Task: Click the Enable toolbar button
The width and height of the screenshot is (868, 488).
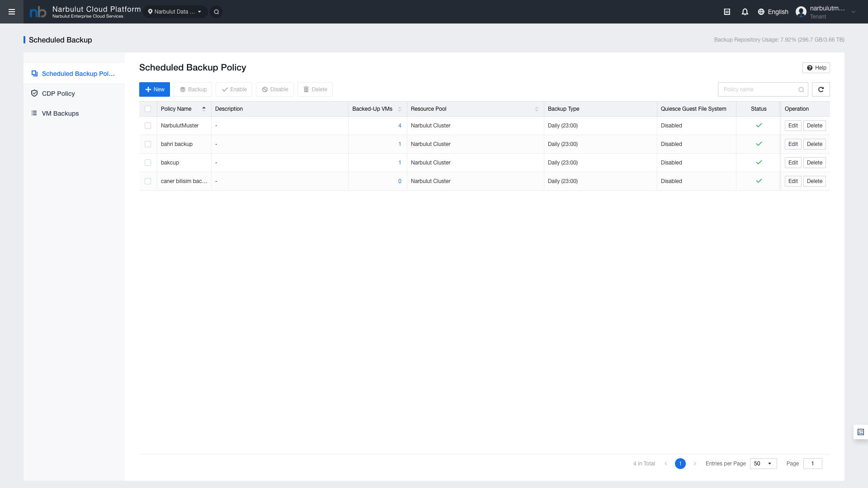Action: [234, 89]
